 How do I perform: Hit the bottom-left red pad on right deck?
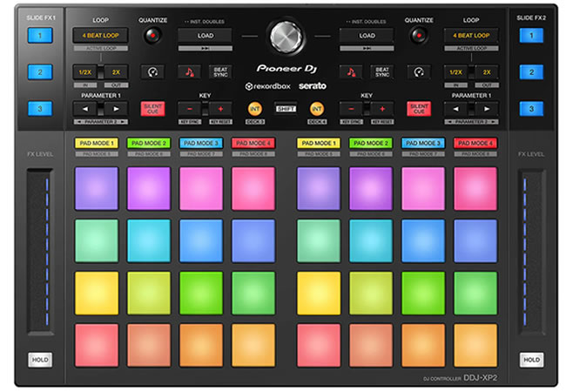tap(319, 346)
